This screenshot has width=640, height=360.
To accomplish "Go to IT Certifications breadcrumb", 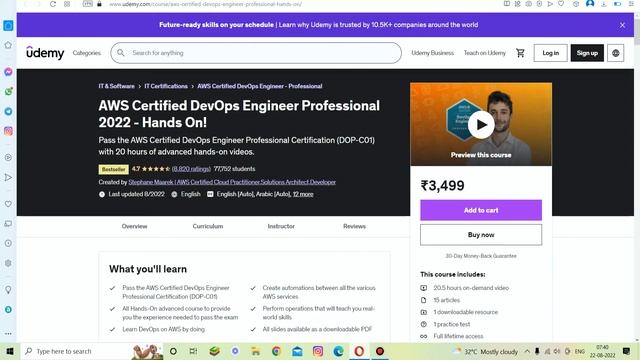I will [166, 86].
